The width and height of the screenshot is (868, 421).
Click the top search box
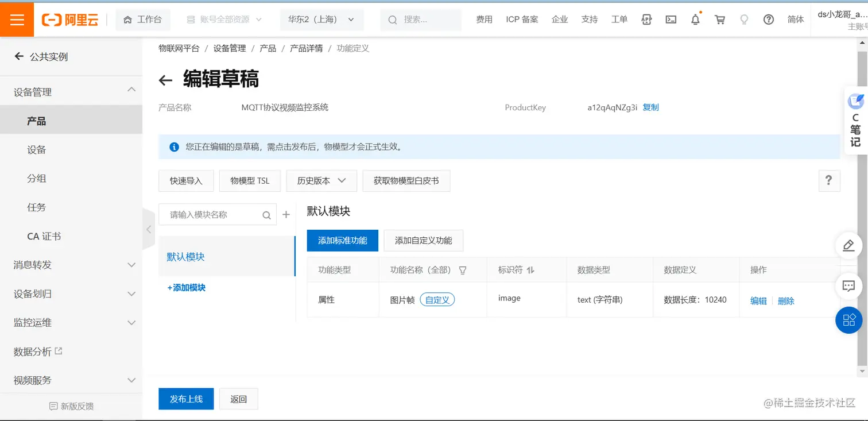421,20
